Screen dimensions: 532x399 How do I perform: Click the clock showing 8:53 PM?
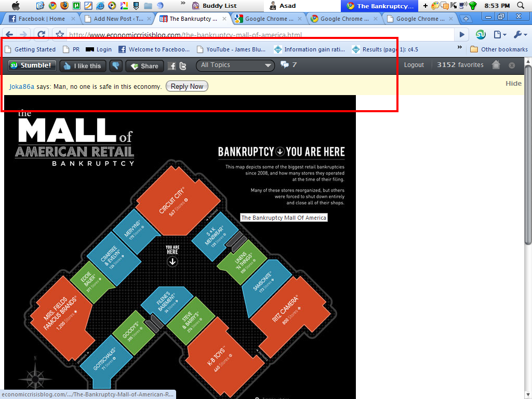(x=497, y=6)
